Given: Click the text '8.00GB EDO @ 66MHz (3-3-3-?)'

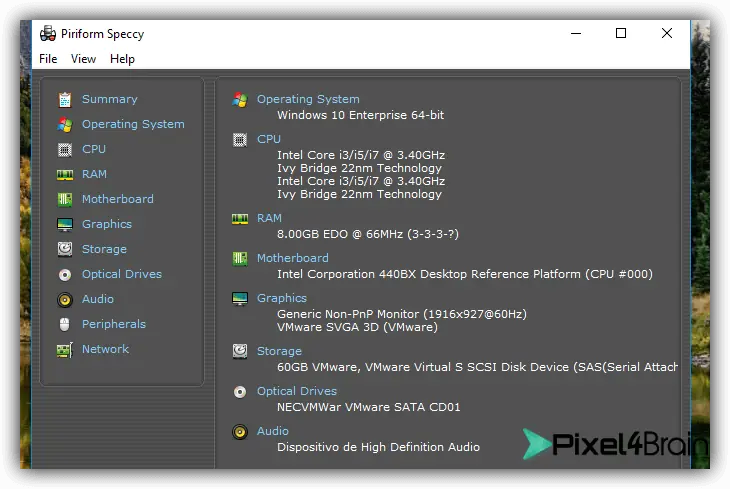Looking at the screenshot, I should (368, 234).
